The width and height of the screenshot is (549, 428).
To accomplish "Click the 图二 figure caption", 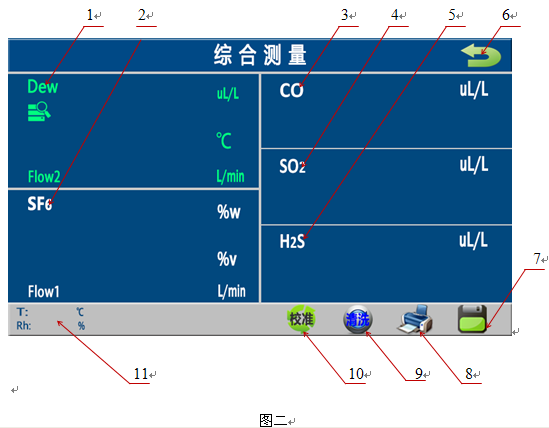I will 273,420.
